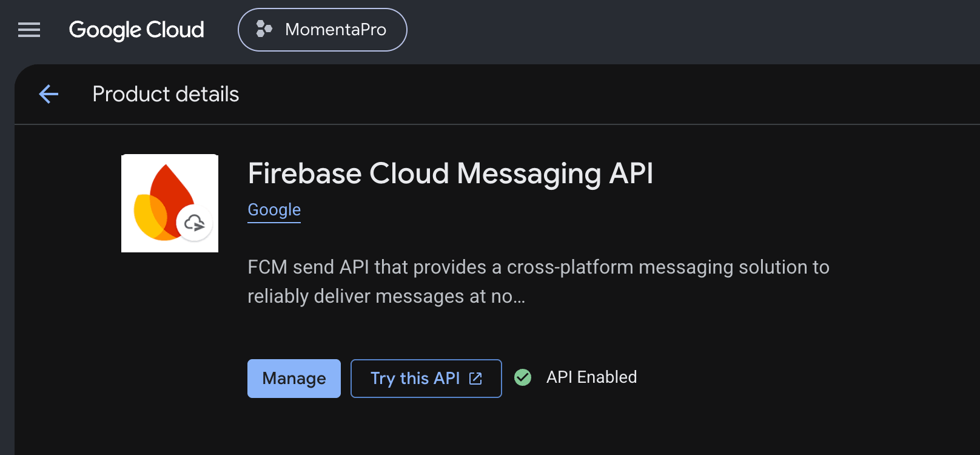Click the 'Firebase Cloud Messaging API' title
The width and height of the screenshot is (980, 455).
click(x=451, y=174)
